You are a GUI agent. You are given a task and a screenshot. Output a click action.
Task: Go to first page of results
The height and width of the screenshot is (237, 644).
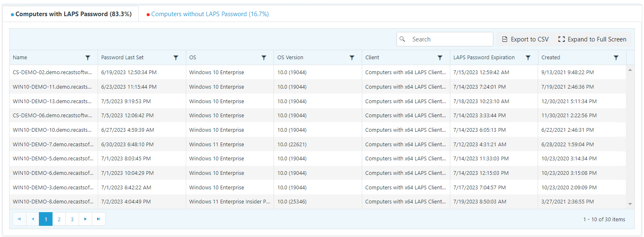[19, 219]
